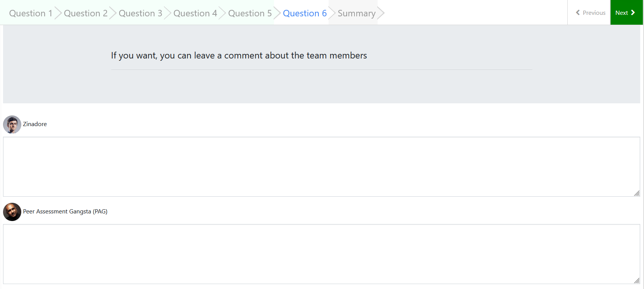Switch to the Question 3 step
This screenshot has width=644, height=289.
coord(140,13)
